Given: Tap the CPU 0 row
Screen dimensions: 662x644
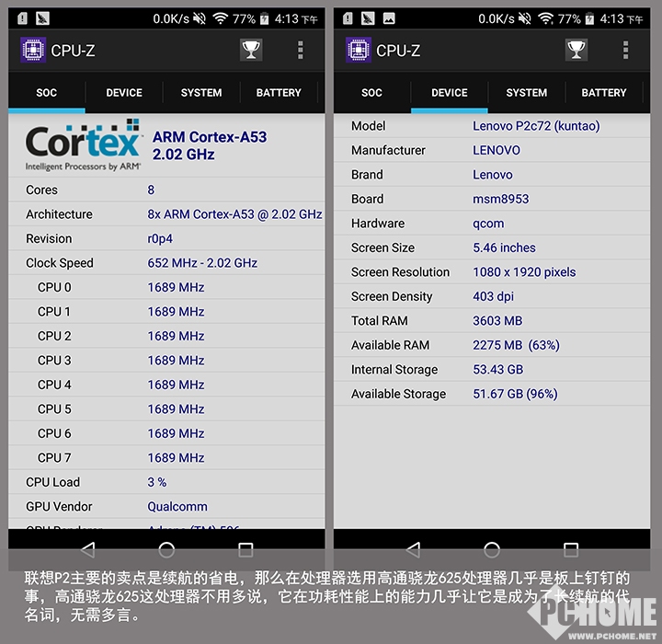Looking at the screenshot, I should (166, 287).
